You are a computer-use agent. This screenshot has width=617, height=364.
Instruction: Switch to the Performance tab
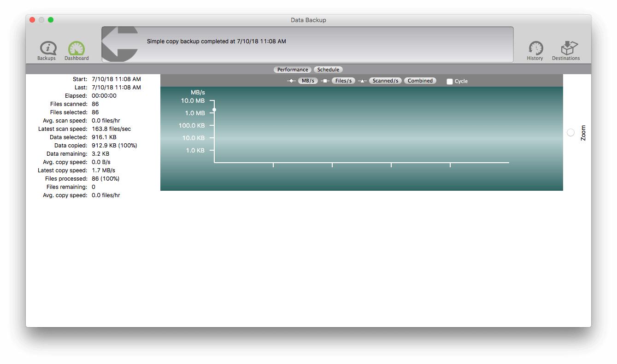click(x=293, y=70)
